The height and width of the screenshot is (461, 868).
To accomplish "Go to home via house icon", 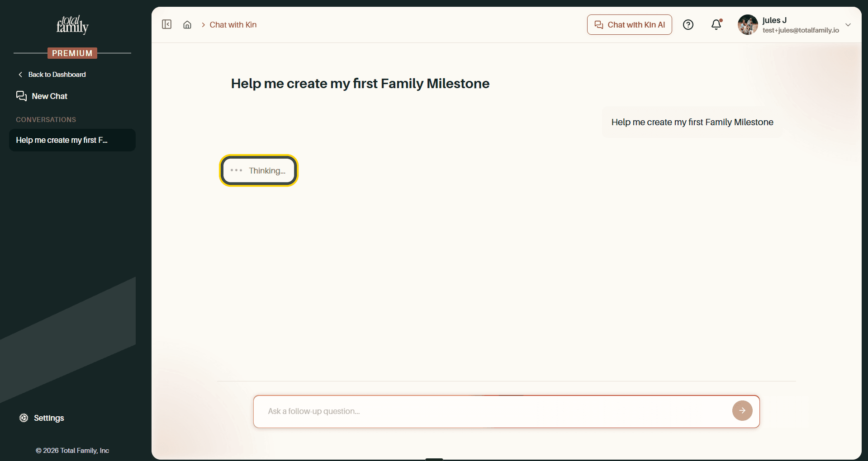I will [187, 25].
